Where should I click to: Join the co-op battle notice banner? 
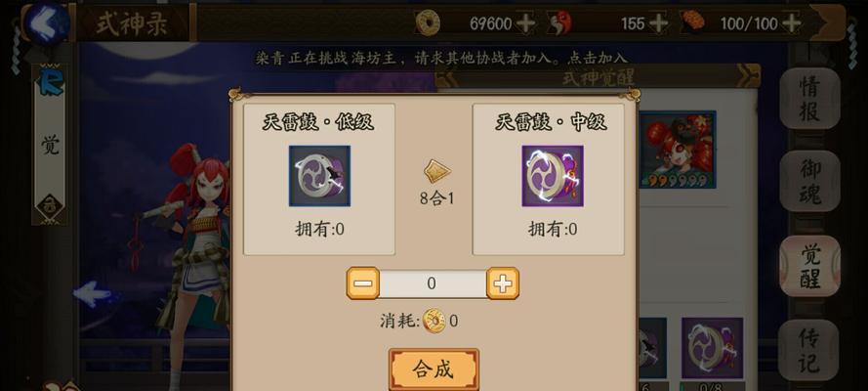click(x=441, y=58)
